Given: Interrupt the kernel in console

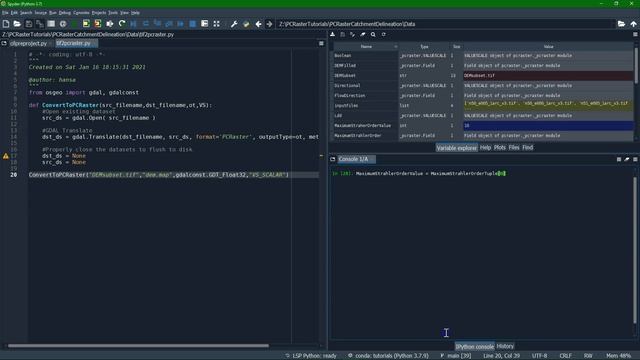Looking at the screenshot, I should click(619, 159).
